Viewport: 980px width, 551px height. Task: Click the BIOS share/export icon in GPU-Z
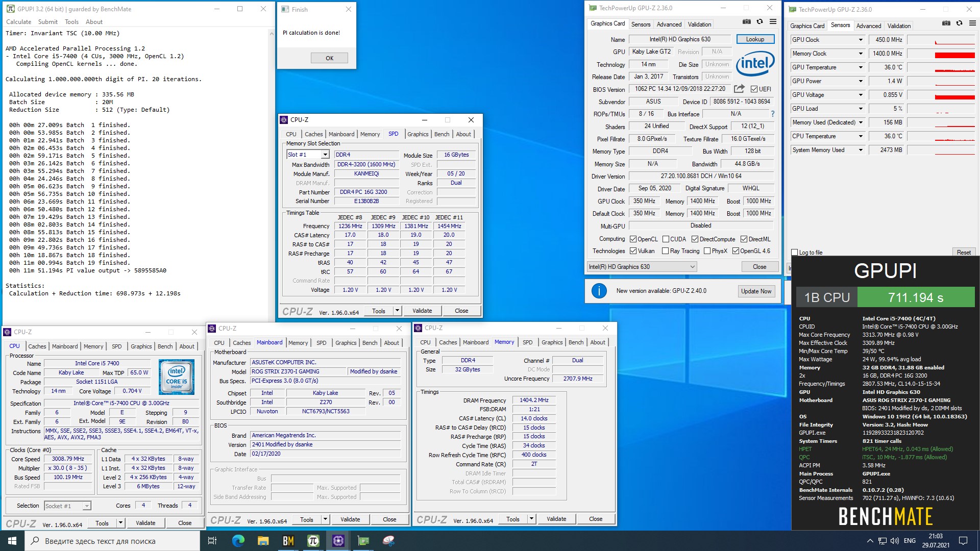tap(739, 89)
